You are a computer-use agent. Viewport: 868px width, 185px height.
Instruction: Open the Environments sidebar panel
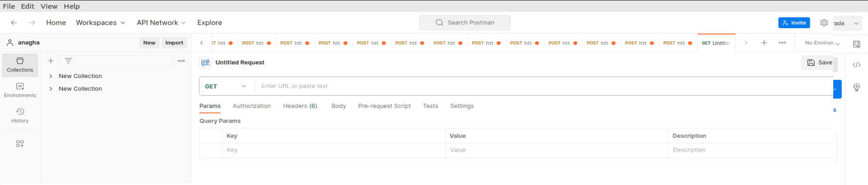(20, 90)
